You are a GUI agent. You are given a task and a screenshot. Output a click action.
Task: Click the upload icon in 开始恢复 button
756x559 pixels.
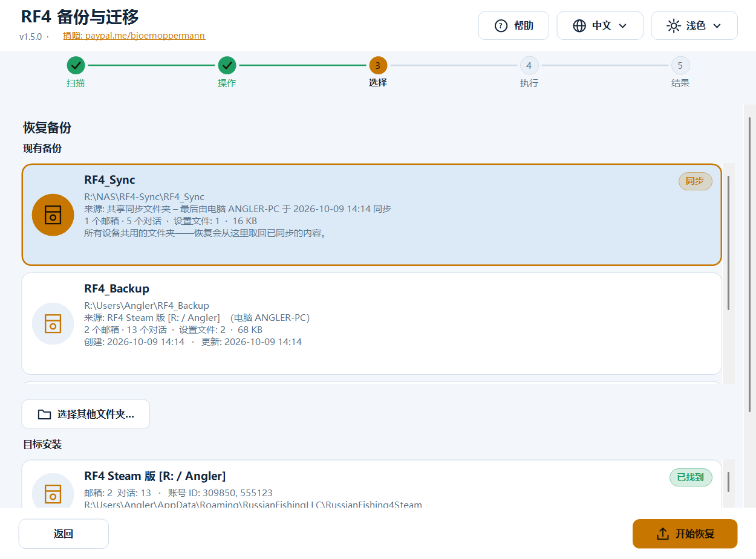[663, 534]
